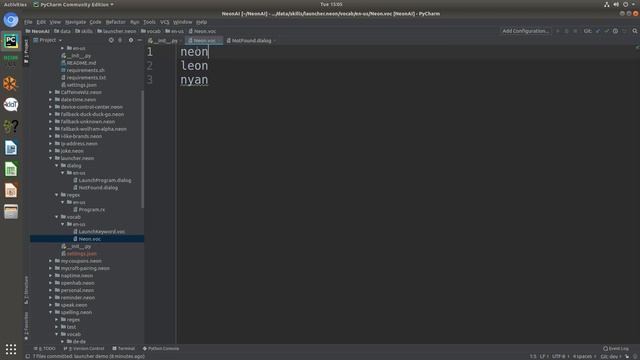Click the PyCharm icon in the dock
Viewport: 640px width, 360px height.
(11, 41)
